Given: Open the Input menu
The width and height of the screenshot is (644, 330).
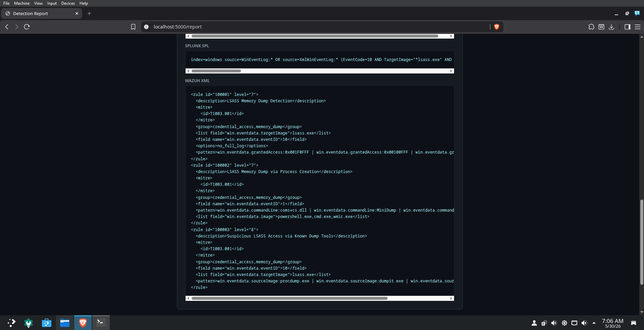Looking at the screenshot, I should coord(52,3).
